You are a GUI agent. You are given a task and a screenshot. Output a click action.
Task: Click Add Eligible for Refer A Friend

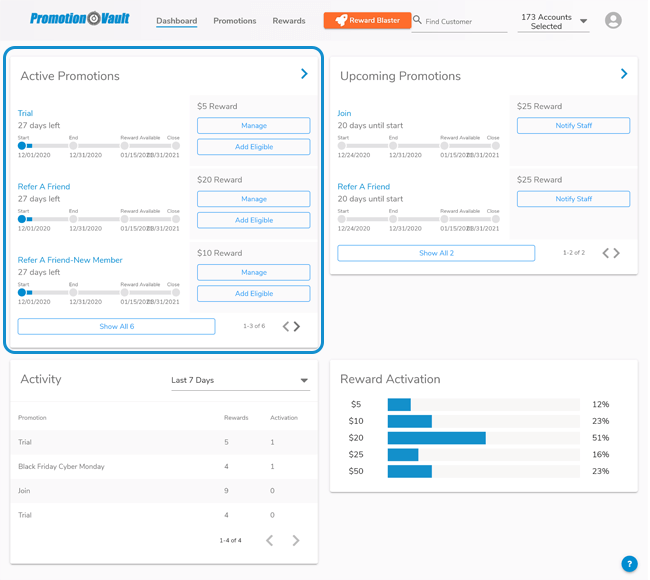click(x=253, y=220)
